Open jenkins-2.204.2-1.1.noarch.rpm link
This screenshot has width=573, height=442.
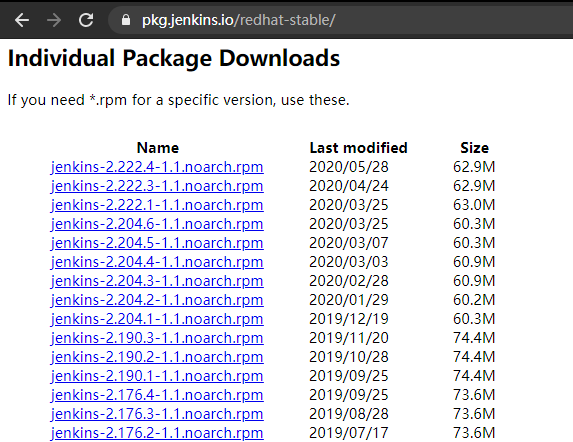[x=157, y=300]
